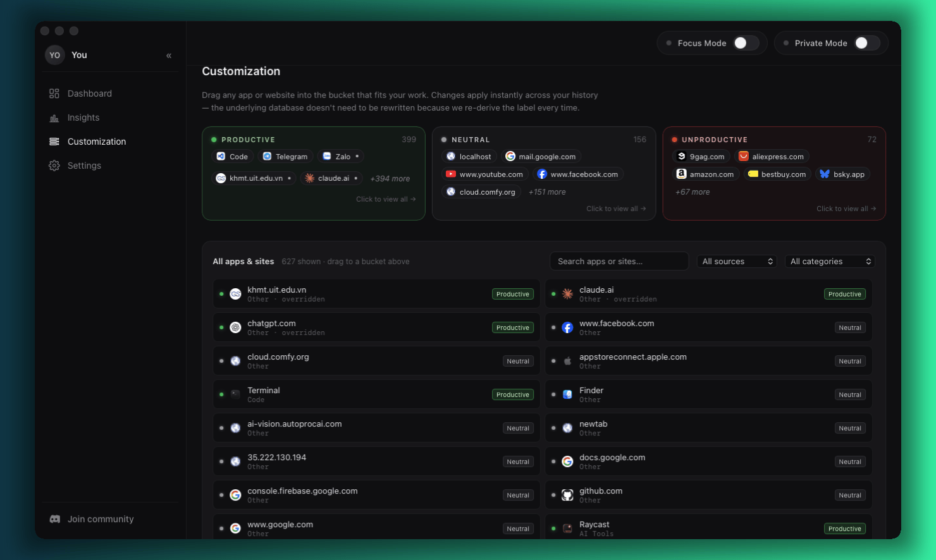
Task: Click the YouTube icon in Neutral bucket
Action: 451,174
